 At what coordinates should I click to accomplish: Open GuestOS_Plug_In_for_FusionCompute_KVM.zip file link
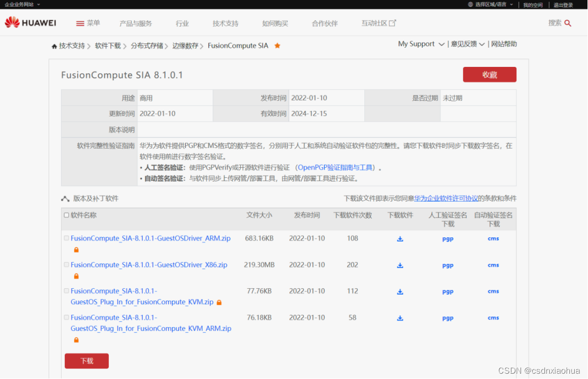point(142,297)
